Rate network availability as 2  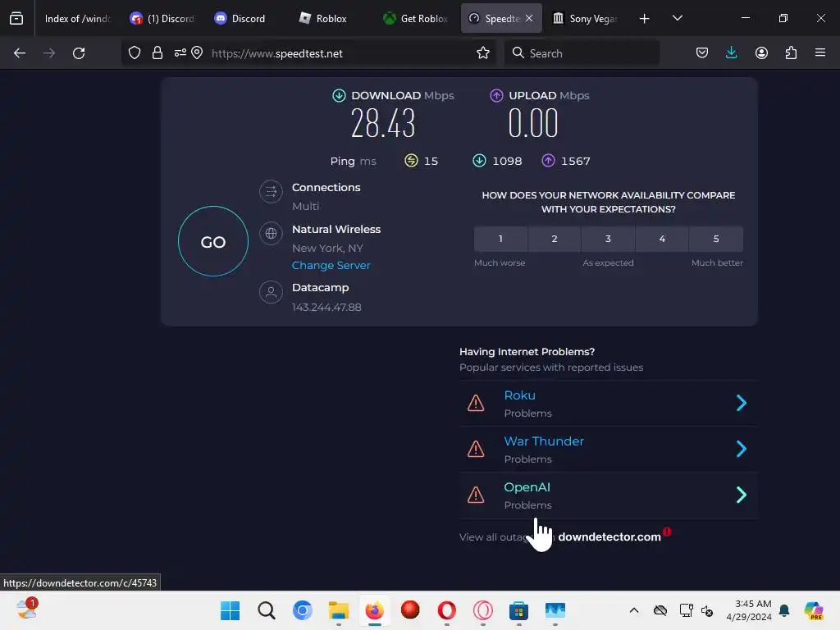[x=555, y=239]
